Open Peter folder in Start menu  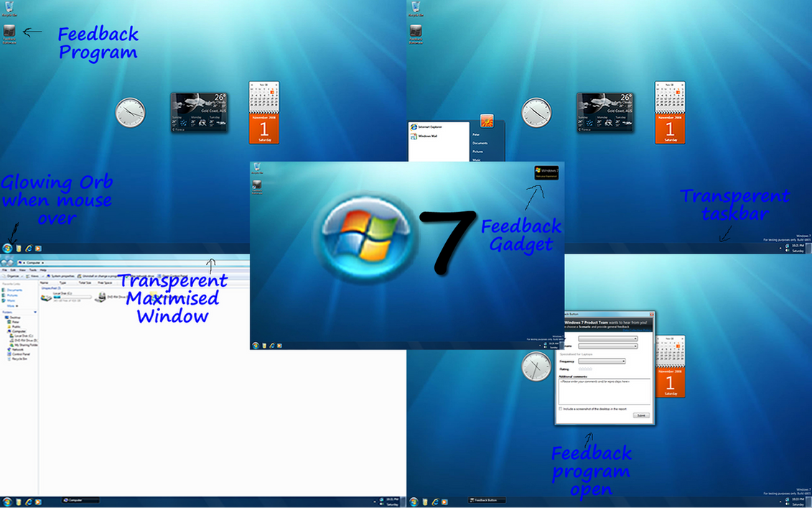pyautogui.click(x=476, y=135)
